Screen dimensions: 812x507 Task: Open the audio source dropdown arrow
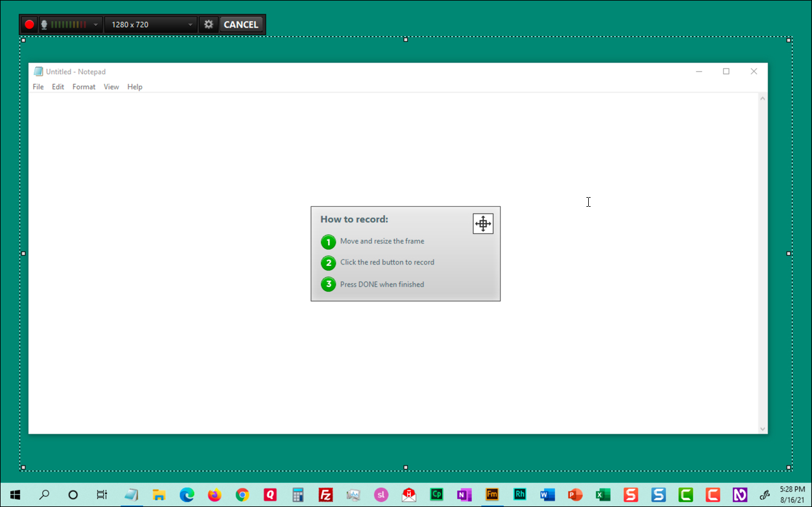pyautogui.click(x=95, y=25)
